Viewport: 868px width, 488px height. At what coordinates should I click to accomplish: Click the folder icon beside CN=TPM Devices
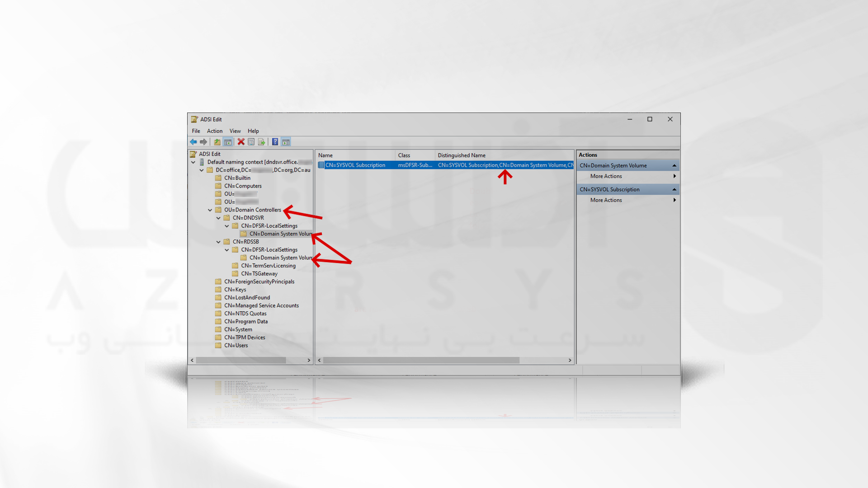tap(218, 337)
